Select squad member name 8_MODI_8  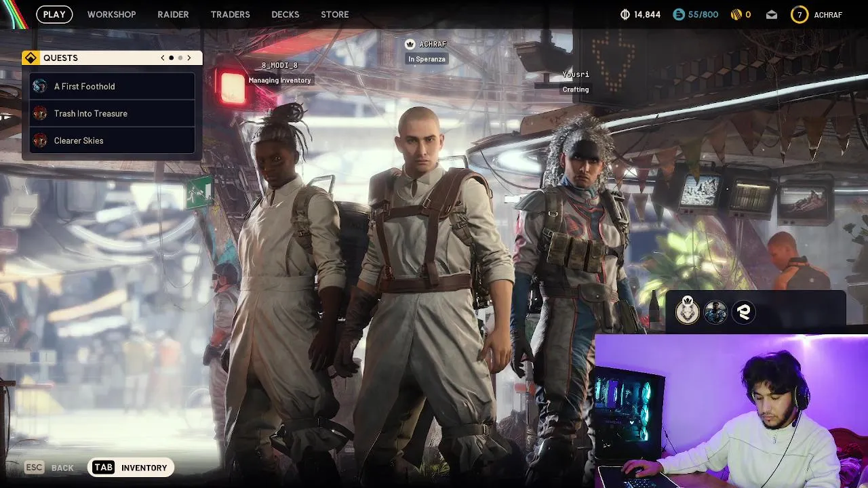tap(279, 65)
